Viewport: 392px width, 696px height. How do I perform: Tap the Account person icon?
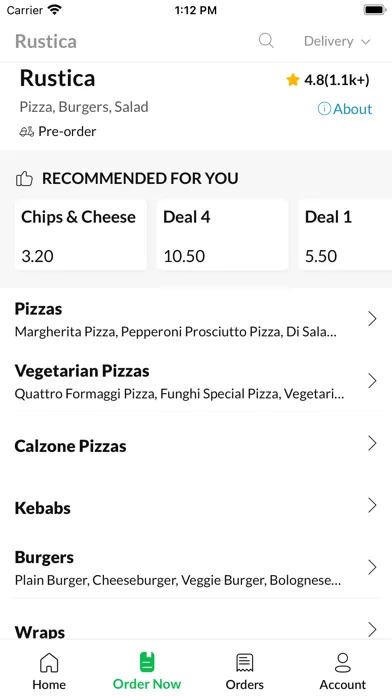[x=343, y=662]
